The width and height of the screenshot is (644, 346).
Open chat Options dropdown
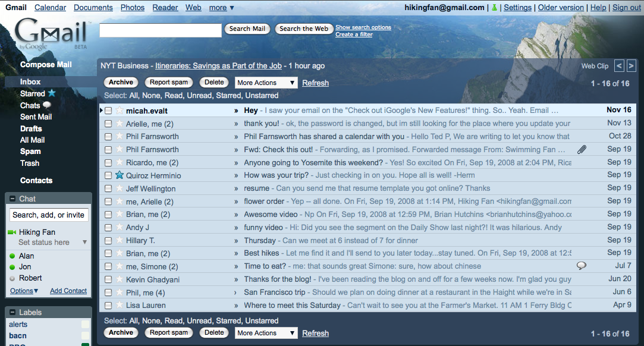point(24,291)
